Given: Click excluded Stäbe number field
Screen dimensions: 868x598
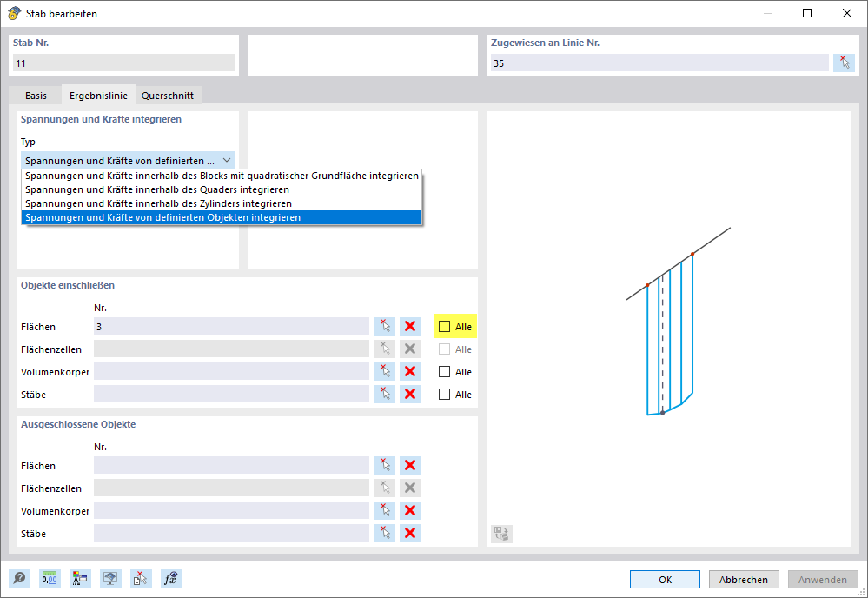Looking at the screenshot, I should click(231, 533).
